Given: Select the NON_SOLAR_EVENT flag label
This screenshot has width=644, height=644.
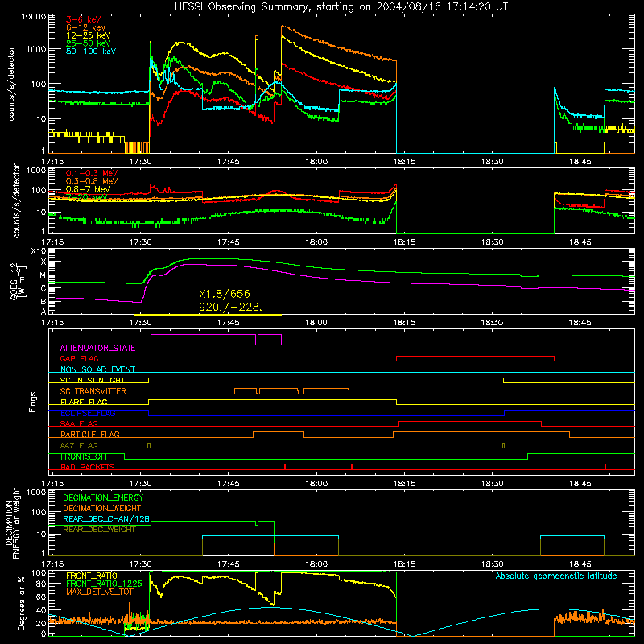Looking at the screenshot, I should [97, 369].
